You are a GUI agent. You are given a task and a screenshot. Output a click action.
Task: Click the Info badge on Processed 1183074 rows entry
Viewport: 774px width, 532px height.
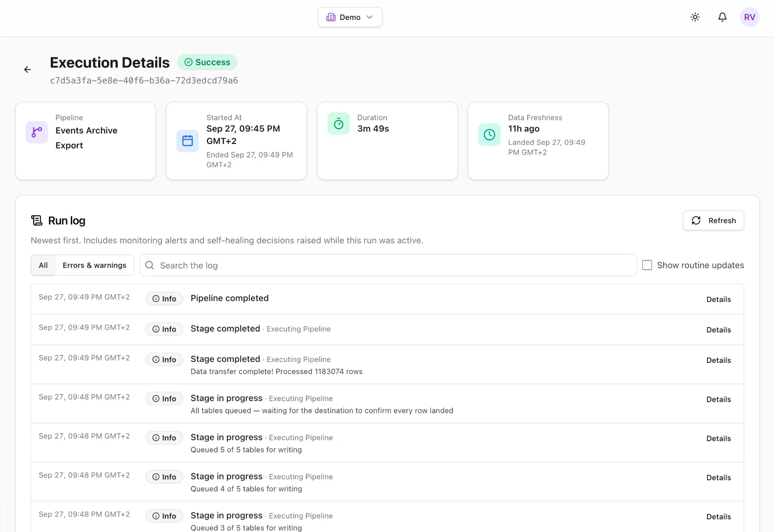pyautogui.click(x=164, y=360)
